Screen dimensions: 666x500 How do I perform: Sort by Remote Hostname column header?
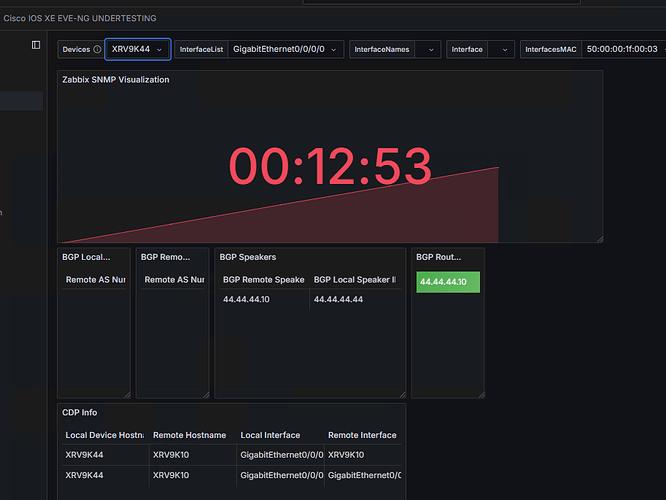[x=189, y=435]
